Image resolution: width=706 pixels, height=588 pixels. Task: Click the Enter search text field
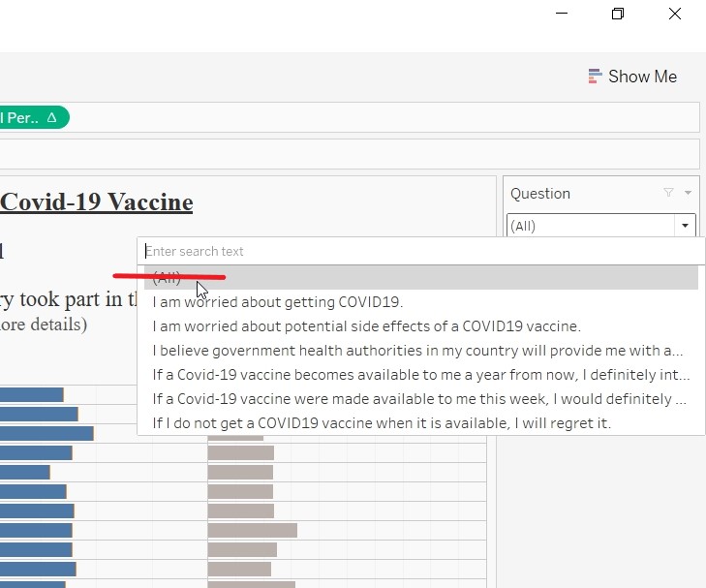[416, 251]
